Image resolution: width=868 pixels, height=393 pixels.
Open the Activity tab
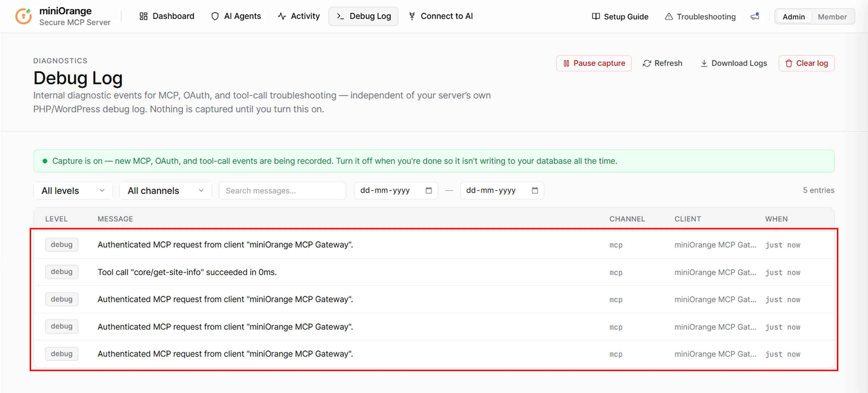(299, 16)
